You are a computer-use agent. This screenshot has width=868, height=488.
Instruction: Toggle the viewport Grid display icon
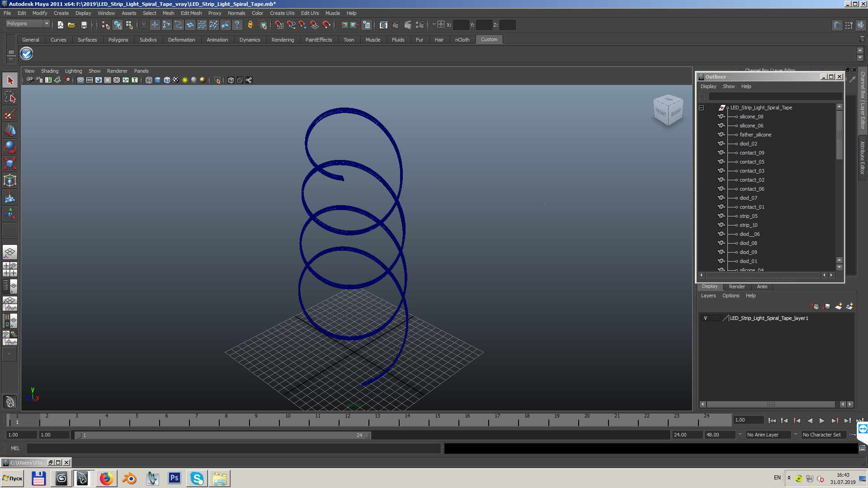[80, 80]
